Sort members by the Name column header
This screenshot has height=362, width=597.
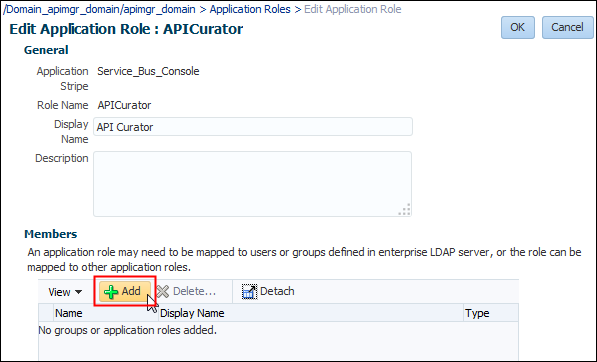point(106,313)
